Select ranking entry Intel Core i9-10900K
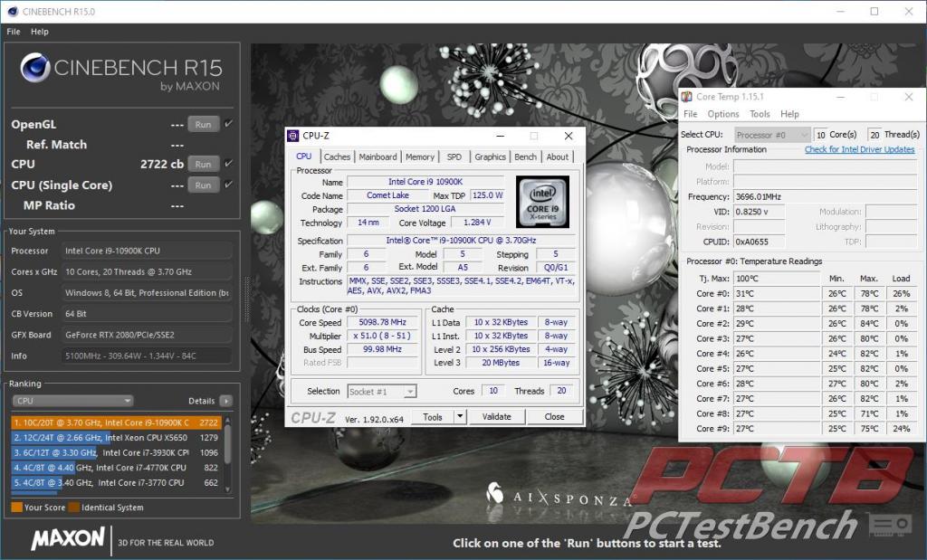 click(116, 422)
